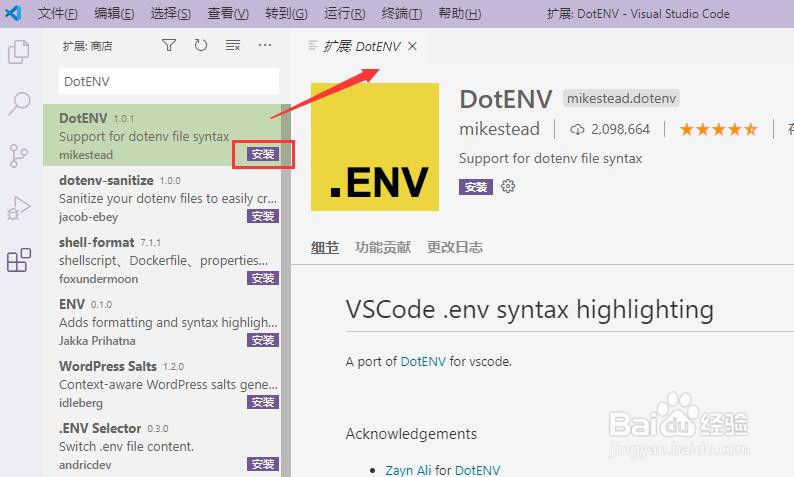Install DotENV from the details page
This screenshot has width=794, height=477.
pos(475,187)
